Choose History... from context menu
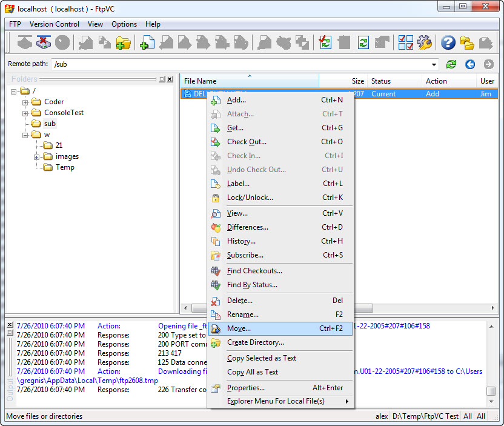The width and height of the screenshot is (504, 426). (x=280, y=241)
